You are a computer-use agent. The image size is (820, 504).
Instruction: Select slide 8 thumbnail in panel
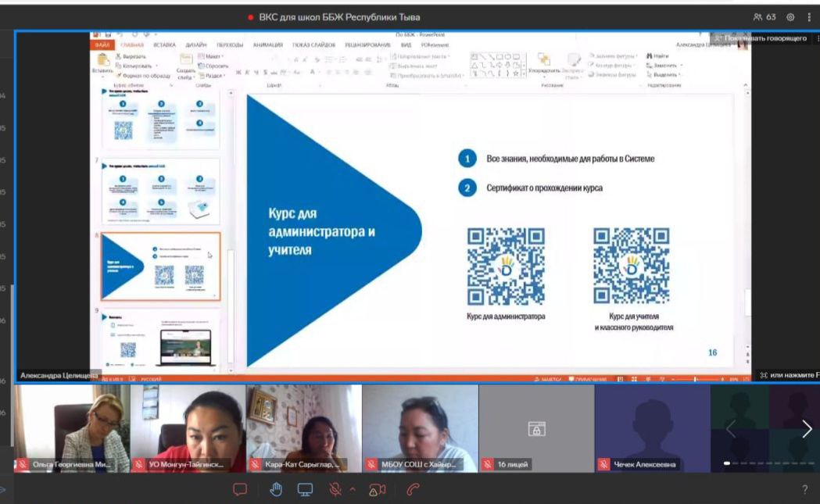160,266
